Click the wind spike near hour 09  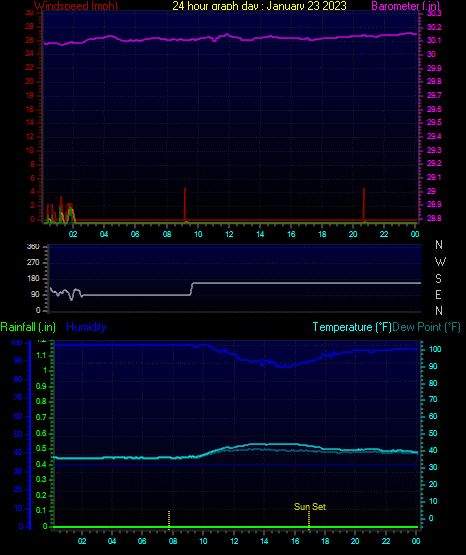(185, 204)
